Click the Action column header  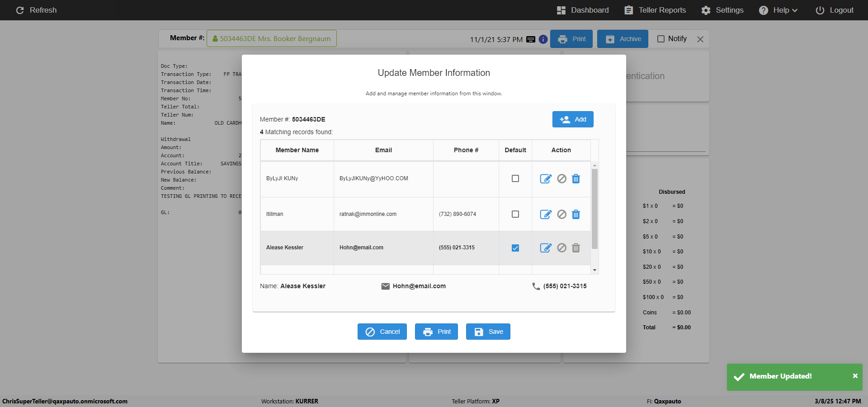561,150
